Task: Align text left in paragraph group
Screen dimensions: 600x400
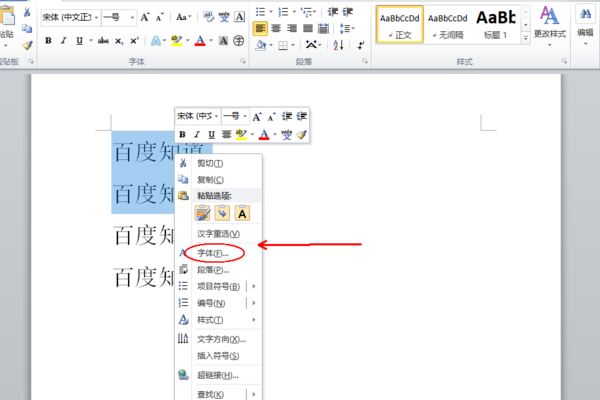Action: [x=260, y=28]
